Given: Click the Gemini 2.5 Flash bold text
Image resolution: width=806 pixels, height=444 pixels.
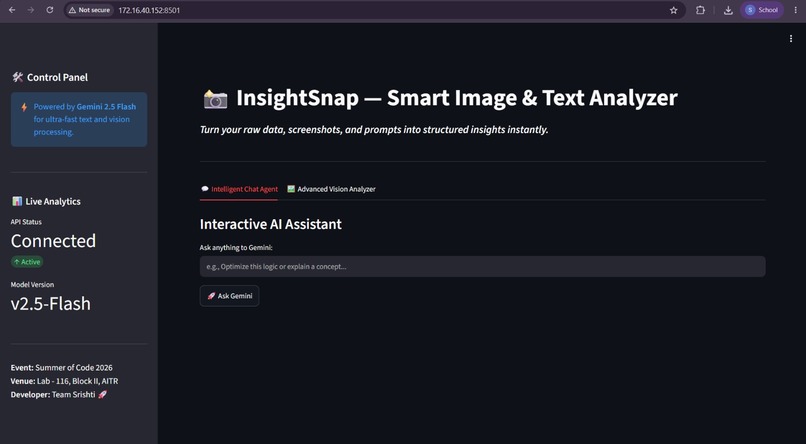Looking at the screenshot, I should click(x=106, y=107).
